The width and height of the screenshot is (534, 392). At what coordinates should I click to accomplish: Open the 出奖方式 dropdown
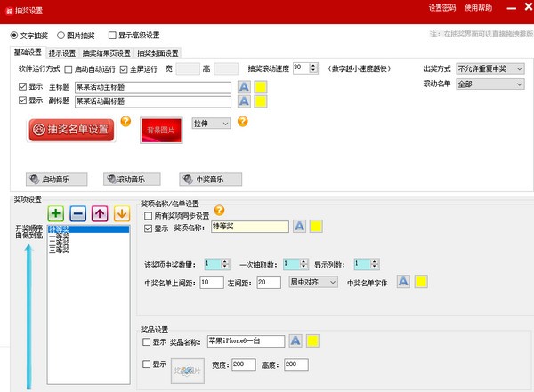point(489,68)
